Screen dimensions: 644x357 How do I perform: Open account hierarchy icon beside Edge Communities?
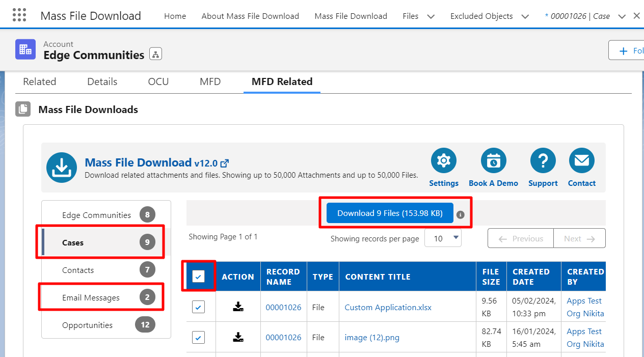coord(155,54)
